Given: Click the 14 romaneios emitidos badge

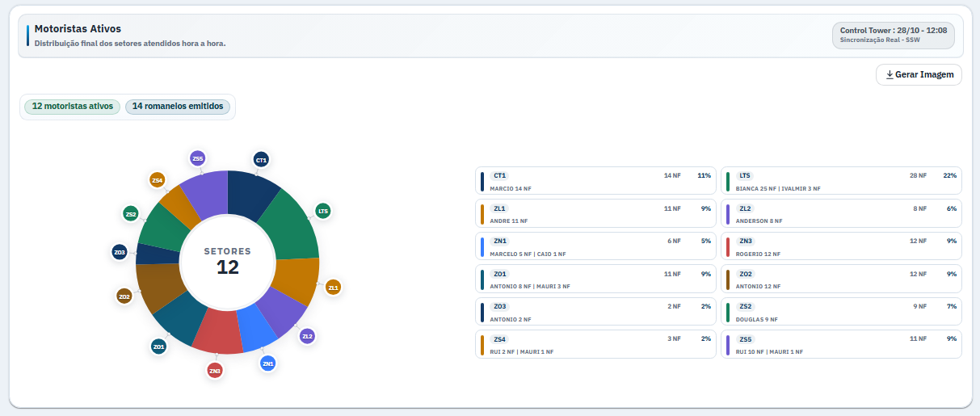Looking at the screenshot, I should 178,107.
